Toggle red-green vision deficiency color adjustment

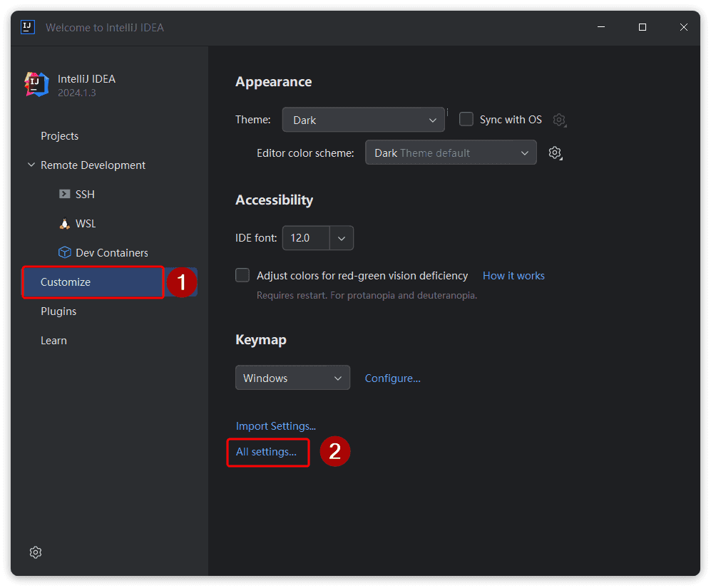[242, 275]
